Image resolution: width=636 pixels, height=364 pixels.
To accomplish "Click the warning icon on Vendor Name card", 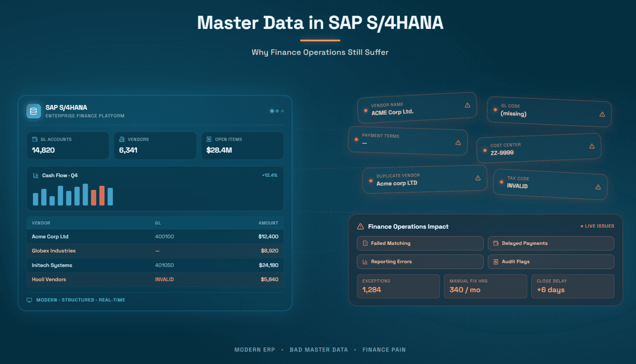I will click(467, 105).
